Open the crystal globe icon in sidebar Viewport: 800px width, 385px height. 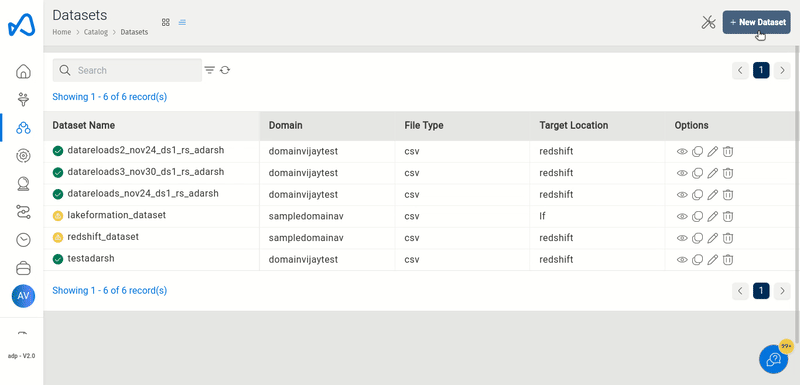coord(23,184)
